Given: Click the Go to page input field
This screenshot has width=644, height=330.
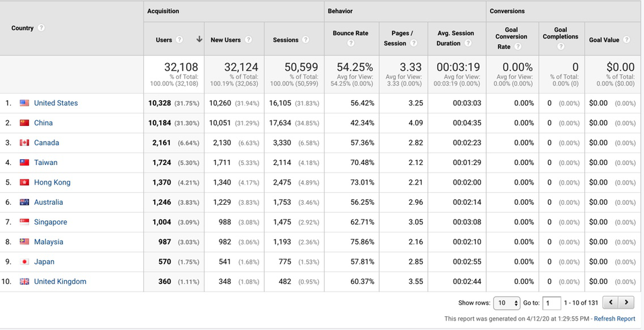Looking at the screenshot, I should coord(552,303).
